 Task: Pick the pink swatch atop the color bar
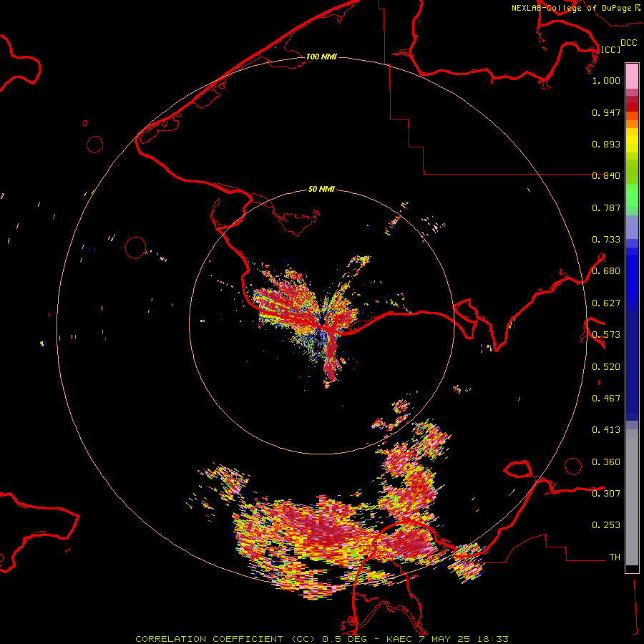(632, 76)
